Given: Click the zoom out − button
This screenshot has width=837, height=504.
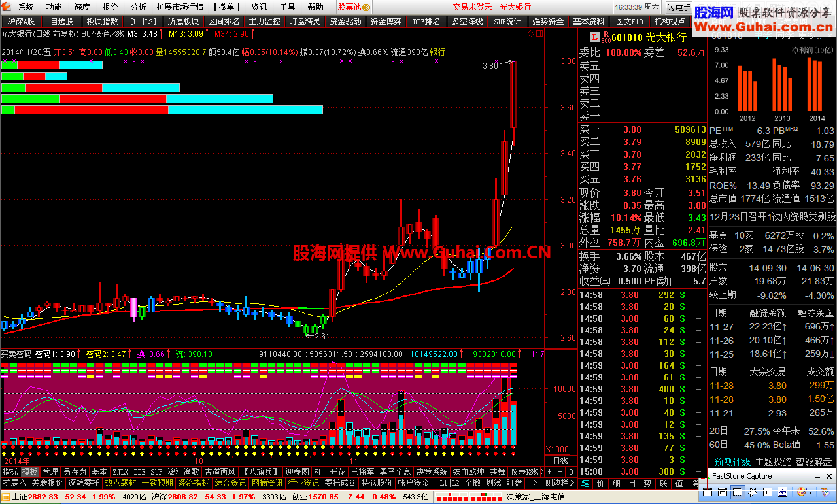Looking at the screenshot, I should 560,471.
